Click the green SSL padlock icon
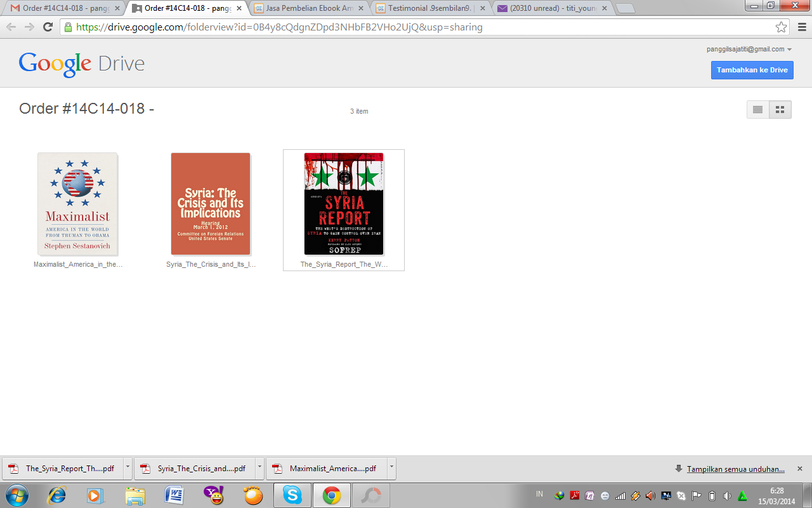 (68, 27)
